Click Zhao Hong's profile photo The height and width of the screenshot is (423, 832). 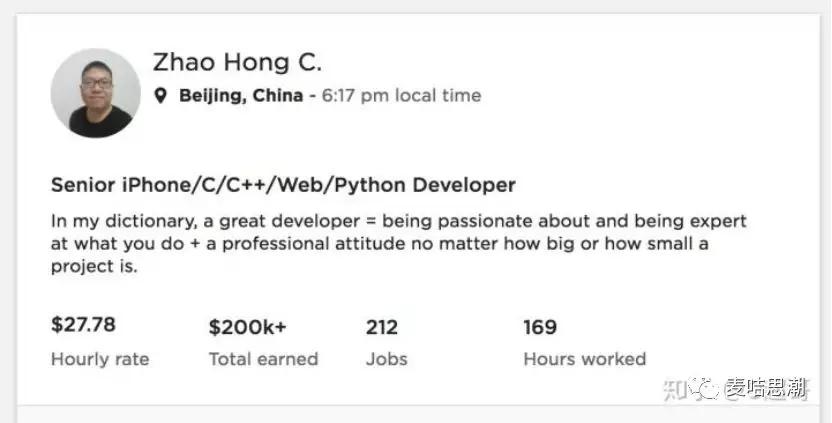(95, 93)
